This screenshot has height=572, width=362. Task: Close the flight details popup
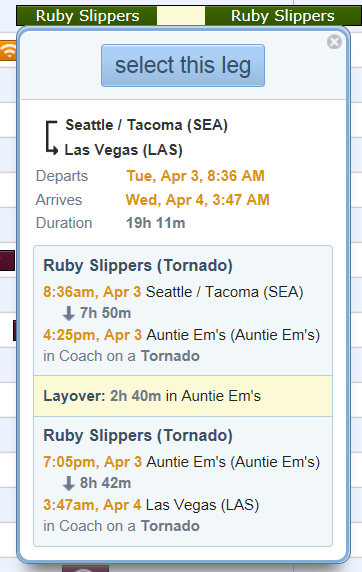click(x=334, y=42)
